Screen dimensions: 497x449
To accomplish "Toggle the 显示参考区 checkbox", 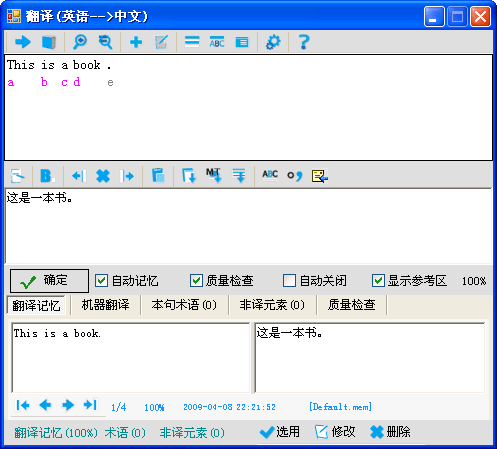I will [x=378, y=281].
